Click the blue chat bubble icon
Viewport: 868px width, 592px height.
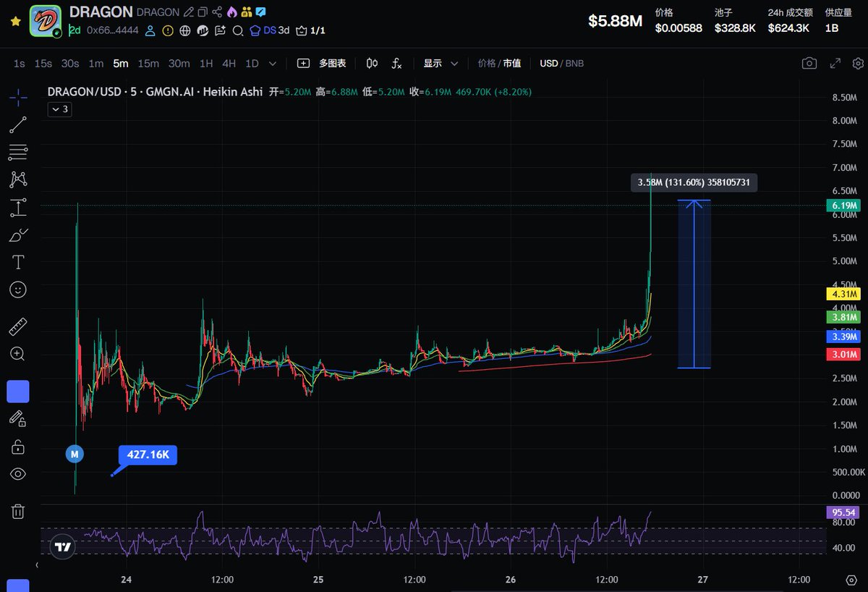[260, 12]
